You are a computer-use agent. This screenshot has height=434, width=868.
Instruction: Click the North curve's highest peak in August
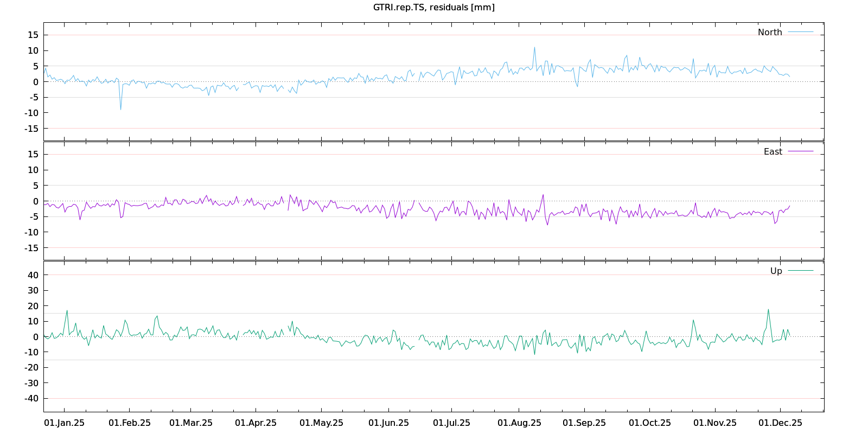534,47
